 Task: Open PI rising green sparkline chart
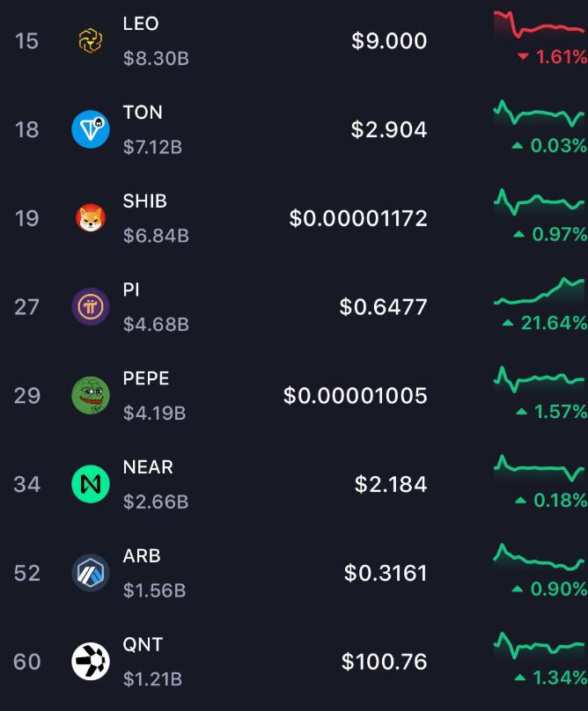[x=540, y=291]
